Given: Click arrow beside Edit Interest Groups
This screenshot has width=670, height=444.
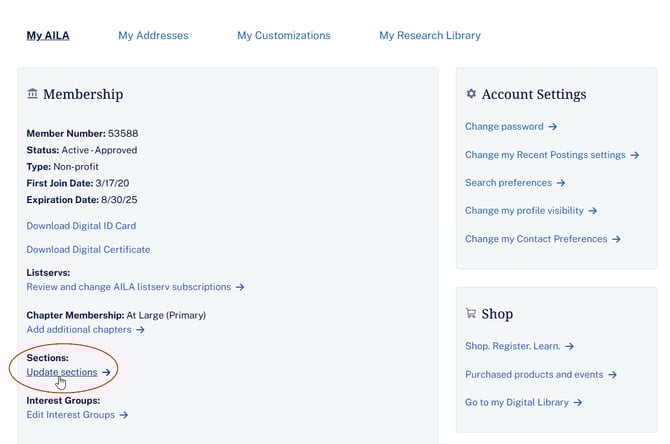Looking at the screenshot, I should pos(124,415).
